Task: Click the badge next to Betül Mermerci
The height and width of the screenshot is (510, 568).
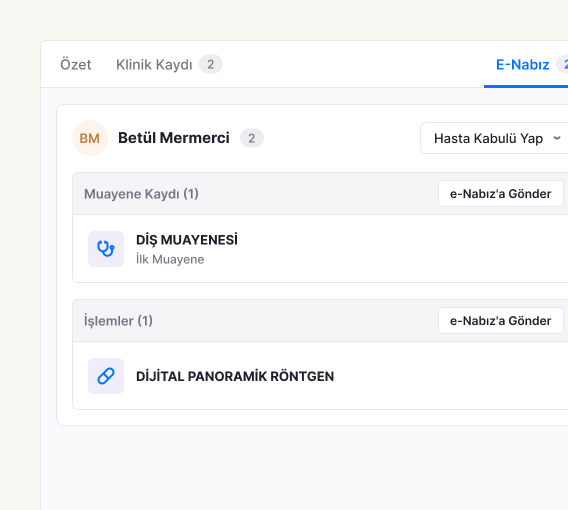Action: 252,138
